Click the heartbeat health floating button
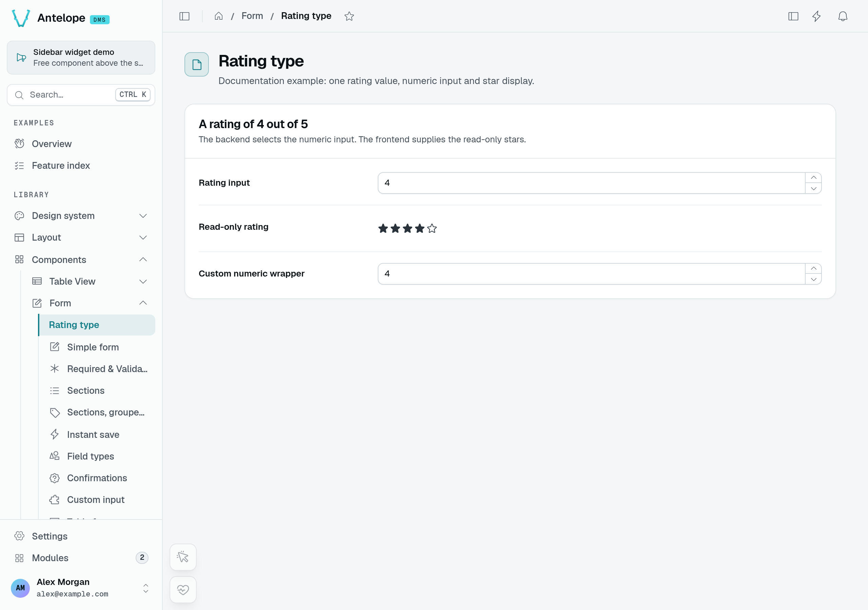Image resolution: width=868 pixels, height=610 pixels. tap(183, 589)
